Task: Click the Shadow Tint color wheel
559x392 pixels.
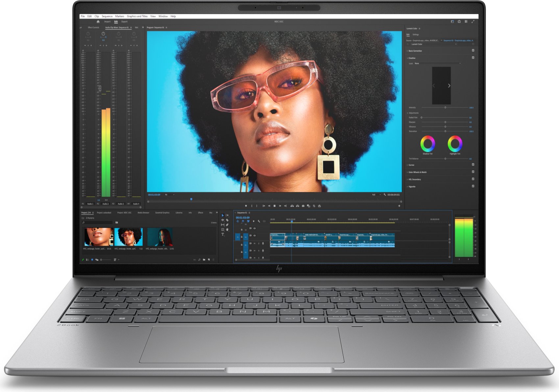Action: click(x=427, y=144)
